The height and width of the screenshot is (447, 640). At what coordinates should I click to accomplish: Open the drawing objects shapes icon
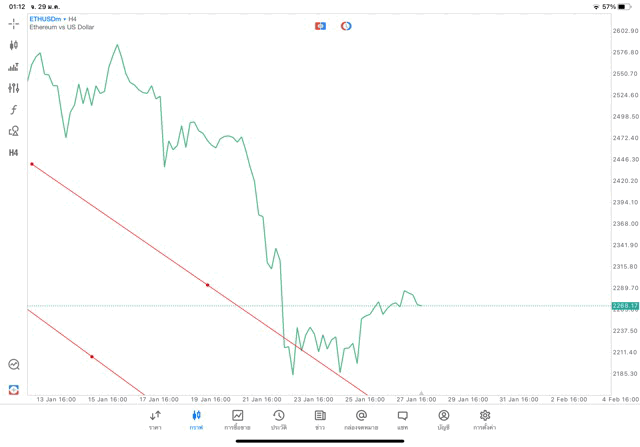(x=14, y=131)
